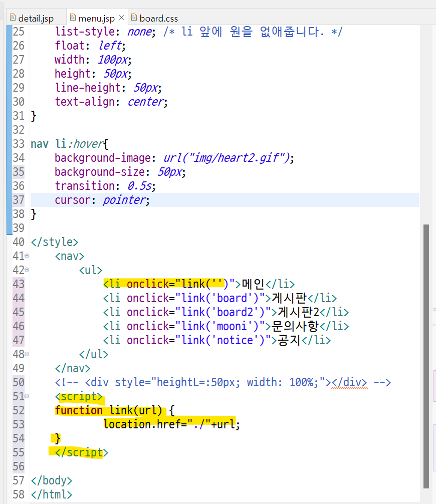Click the closing </ul> tag
The height and width of the screenshot is (504, 436).
pos(94,354)
